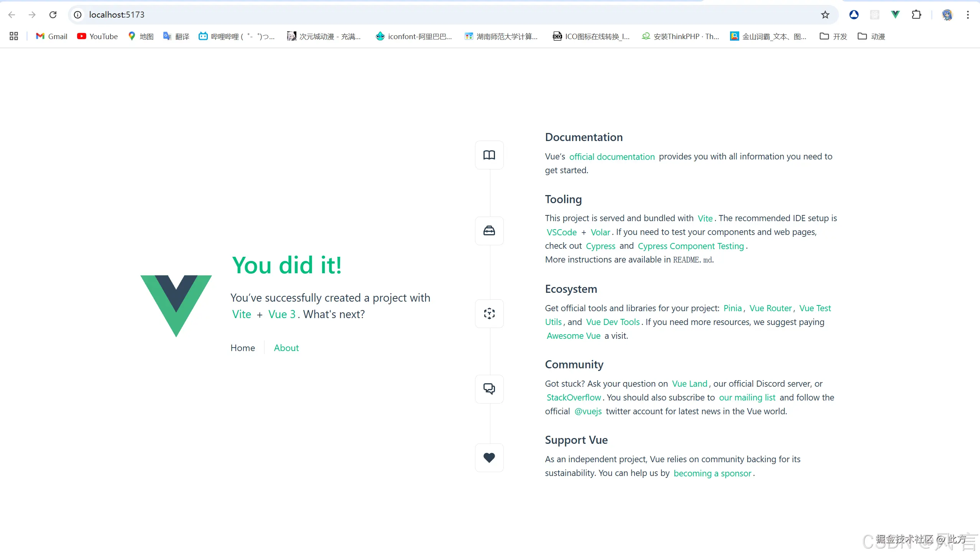This screenshot has height=558, width=980.
Task: Reload the current page
Action: point(53,15)
